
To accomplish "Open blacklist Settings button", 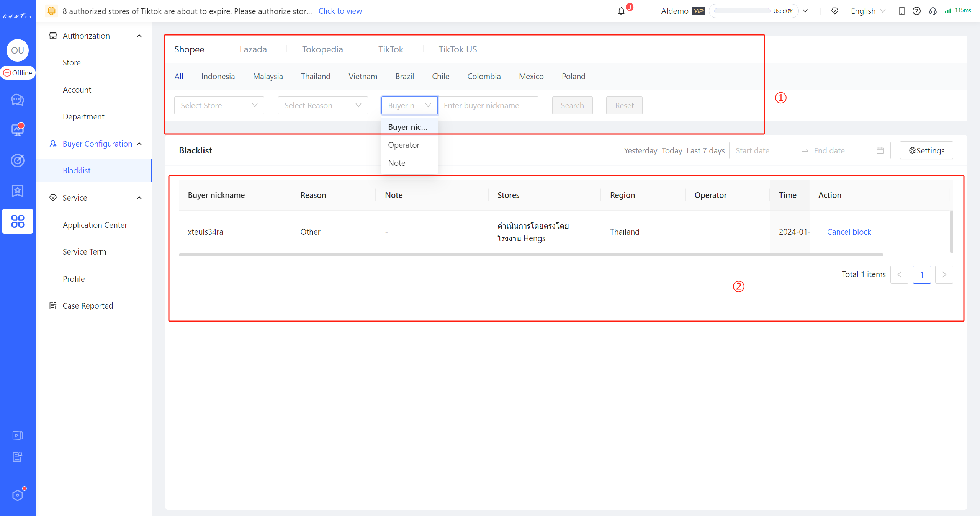I will (926, 150).
